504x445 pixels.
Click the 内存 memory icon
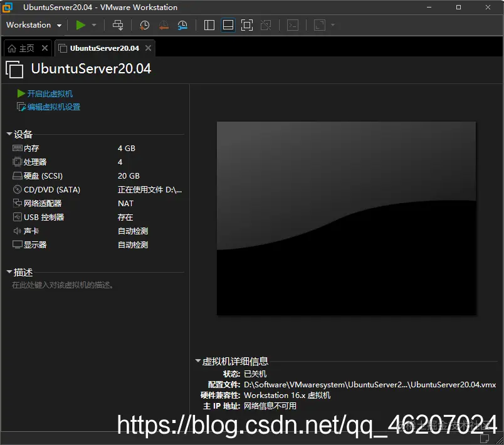(18, 148)
